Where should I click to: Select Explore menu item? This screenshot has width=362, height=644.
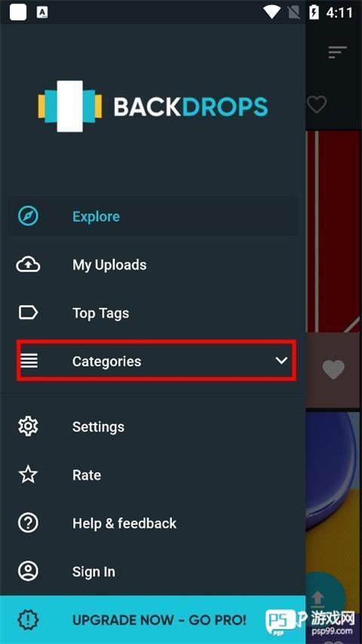pos(153,216)
